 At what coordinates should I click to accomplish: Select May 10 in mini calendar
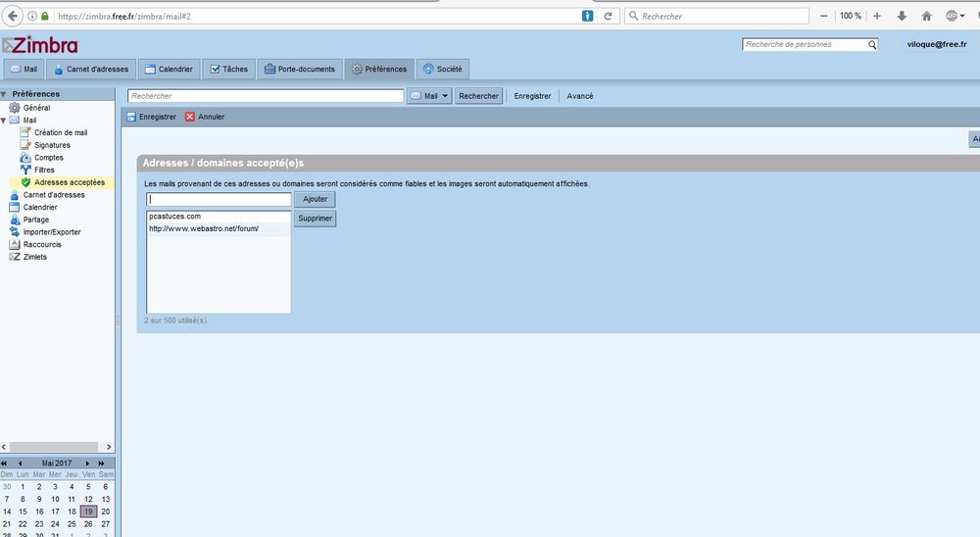pyautogui.click(x=55, y=499)
